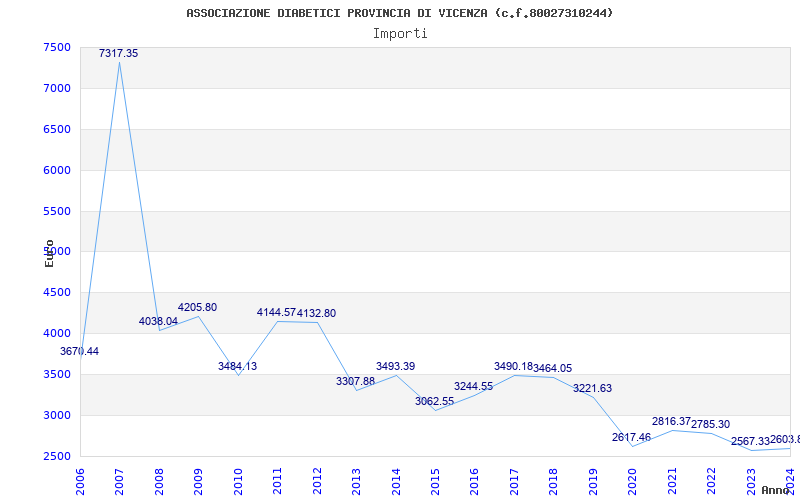Image resolution: width=800 pixels, height=500 pixels.
Task: Click the 6500 y-axis value
Action: 57,129
